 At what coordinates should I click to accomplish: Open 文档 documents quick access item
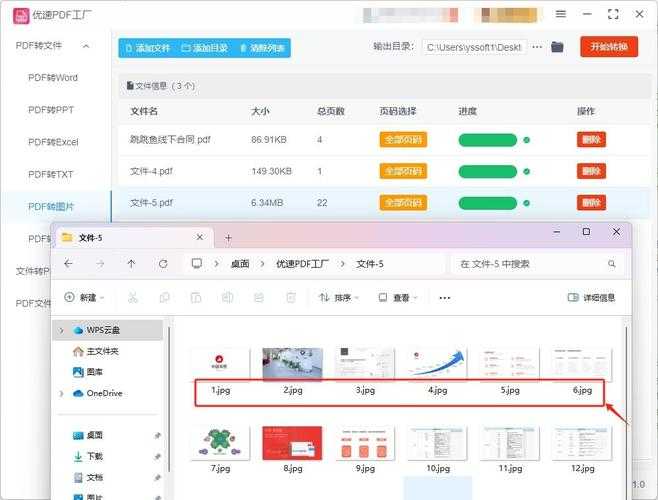tap(88, 477)
